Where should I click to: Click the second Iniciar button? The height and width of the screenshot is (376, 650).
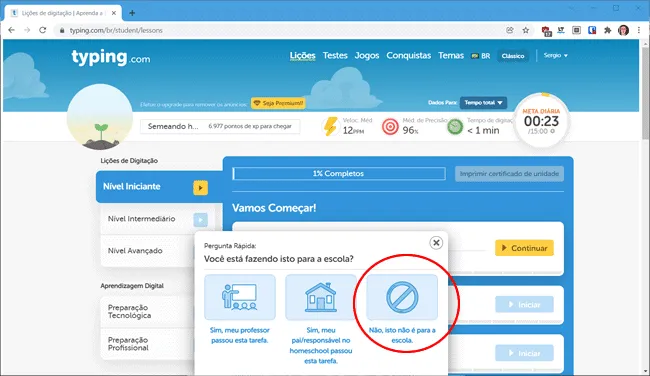tap(524, 353)
